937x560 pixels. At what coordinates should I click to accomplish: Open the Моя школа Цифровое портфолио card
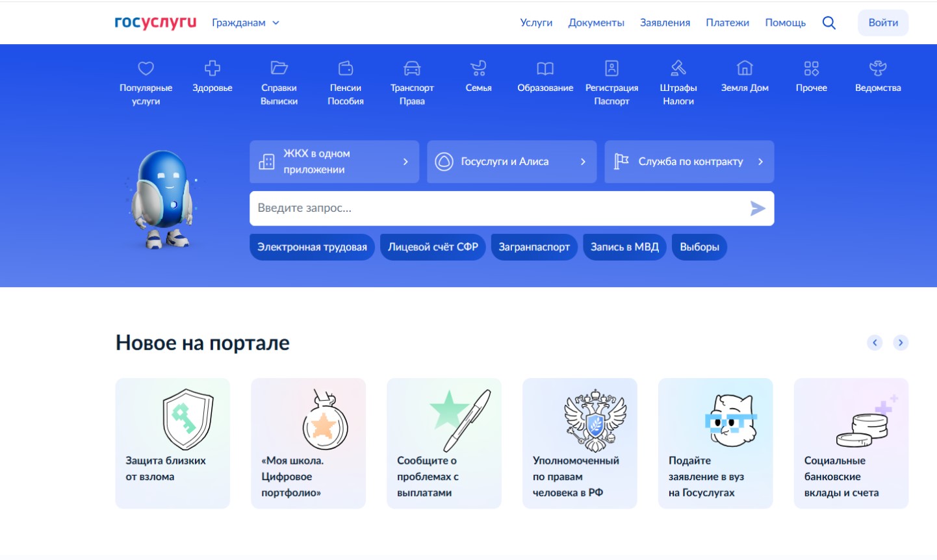[309, 443]
